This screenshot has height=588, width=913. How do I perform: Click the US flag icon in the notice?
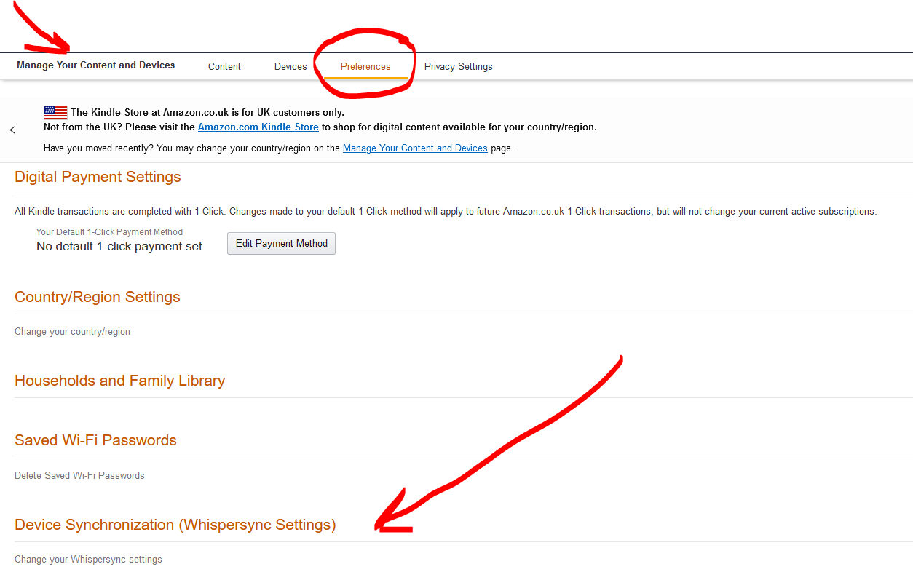(55, 113)
